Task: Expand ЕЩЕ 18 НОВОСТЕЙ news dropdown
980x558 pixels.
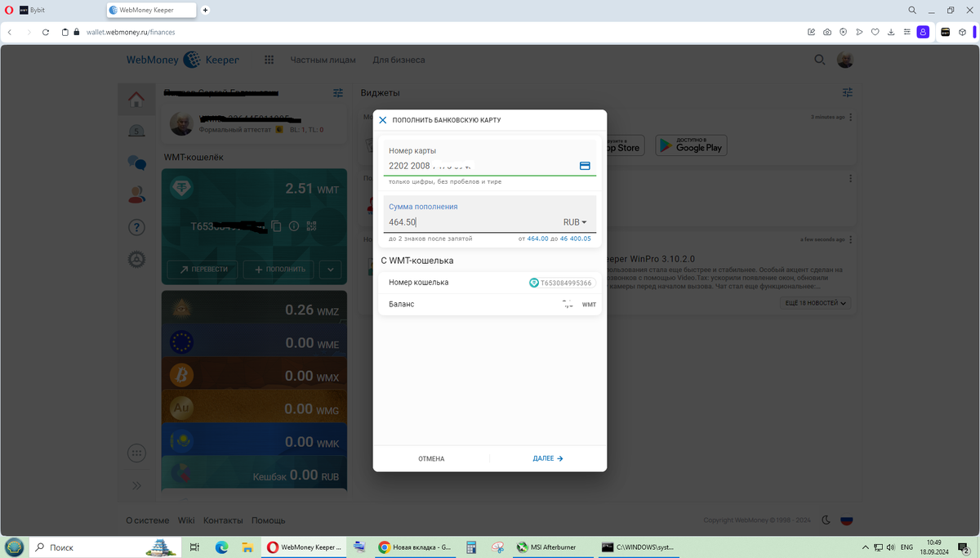Action: (x=817, y=303)
